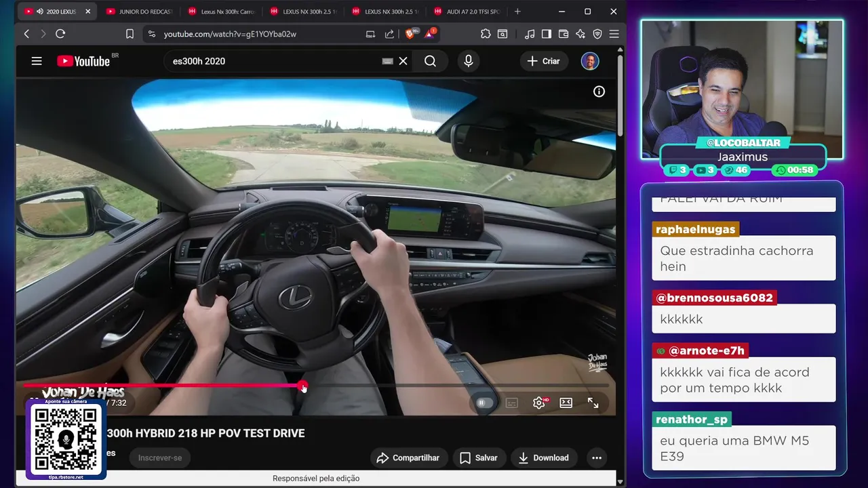The width and height of the screenshot is (868, 488).
Task: Focus the browser address bar URL
Action: pos(230,34)
